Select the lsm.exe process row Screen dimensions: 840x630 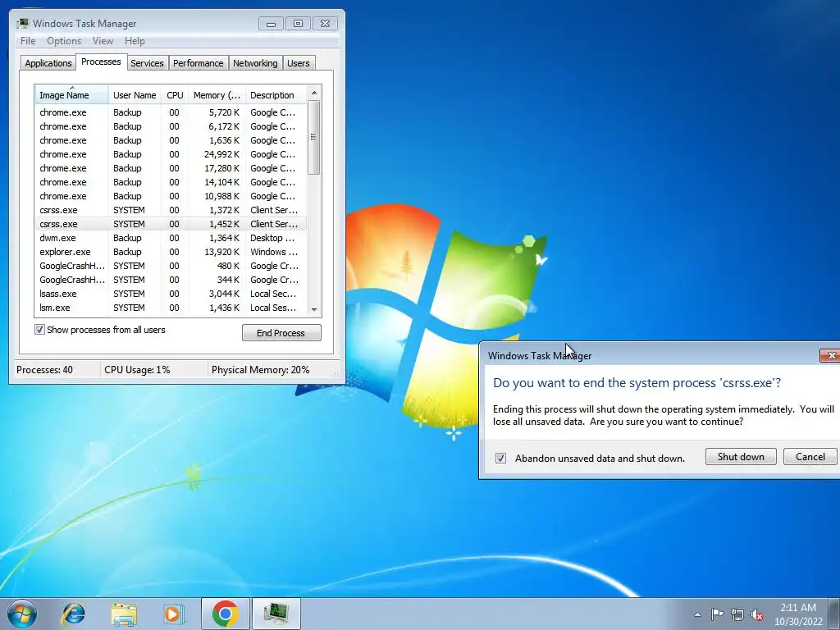coord(171,308)
